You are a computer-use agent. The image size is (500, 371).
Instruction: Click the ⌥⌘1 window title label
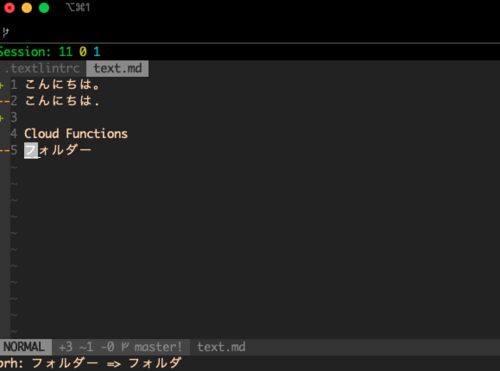coord(78,7)
